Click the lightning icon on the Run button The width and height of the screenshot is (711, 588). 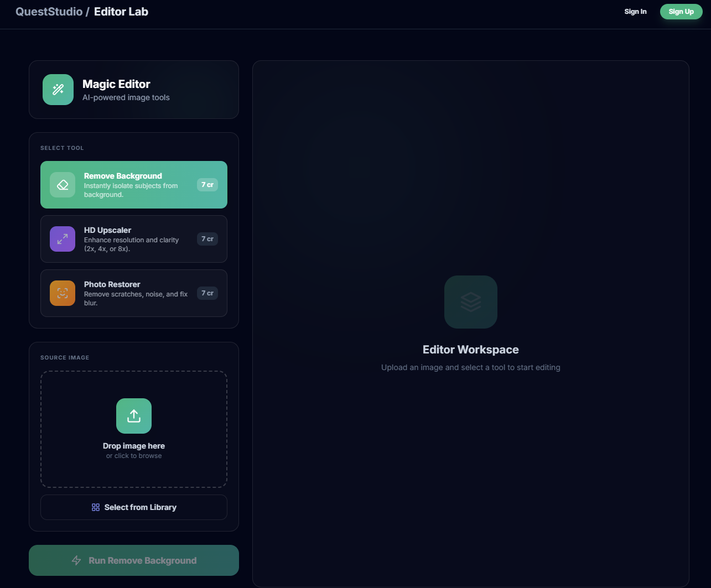pos(76,560)
